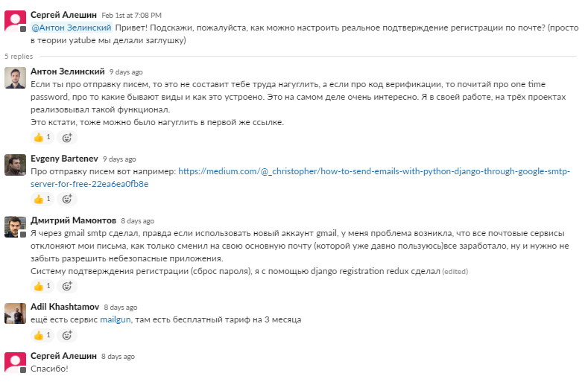Toggle thumbs-up on Дмитрий Мамонтов's message
This screenshot has height=382, width=588.
(42, 287)
